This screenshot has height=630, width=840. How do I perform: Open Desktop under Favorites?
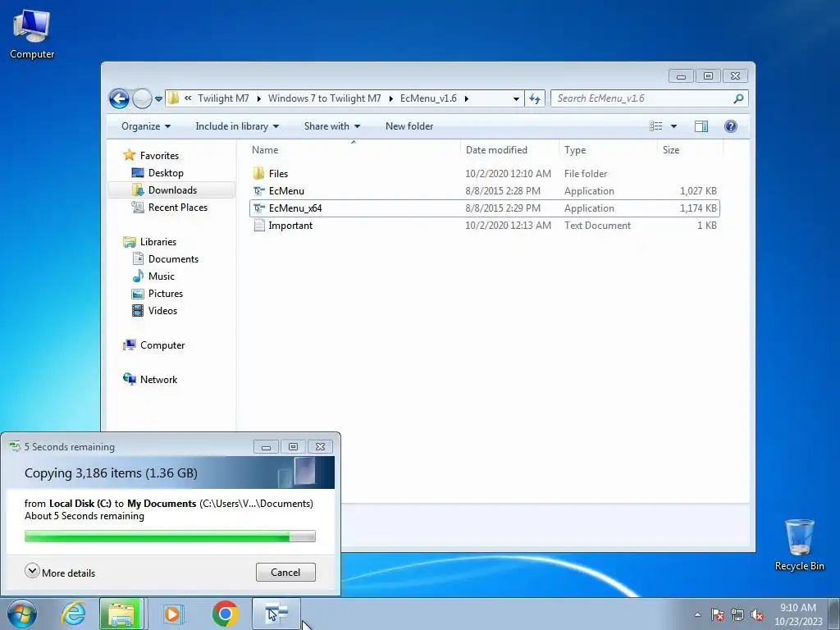166,173
